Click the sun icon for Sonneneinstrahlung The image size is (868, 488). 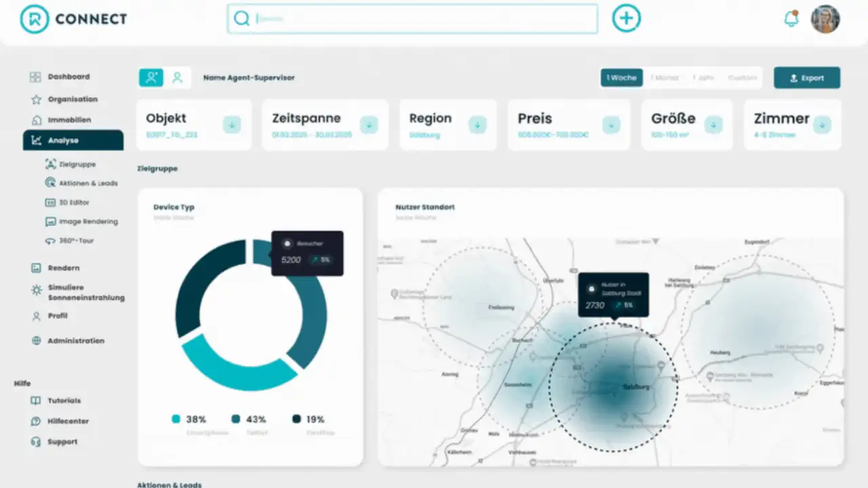(36, 290)
